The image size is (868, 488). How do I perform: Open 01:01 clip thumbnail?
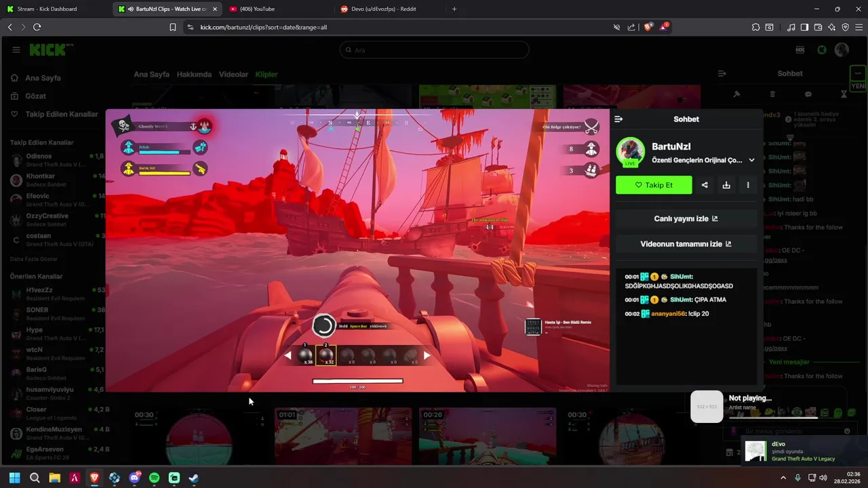(x=343, y=436)
